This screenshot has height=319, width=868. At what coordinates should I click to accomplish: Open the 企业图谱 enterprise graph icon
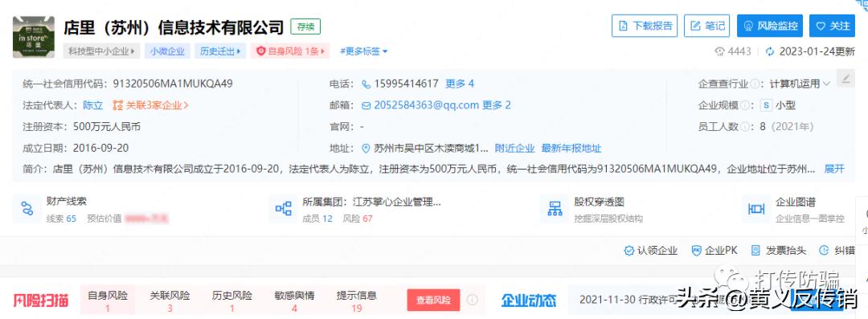click(x=756, y=209)
